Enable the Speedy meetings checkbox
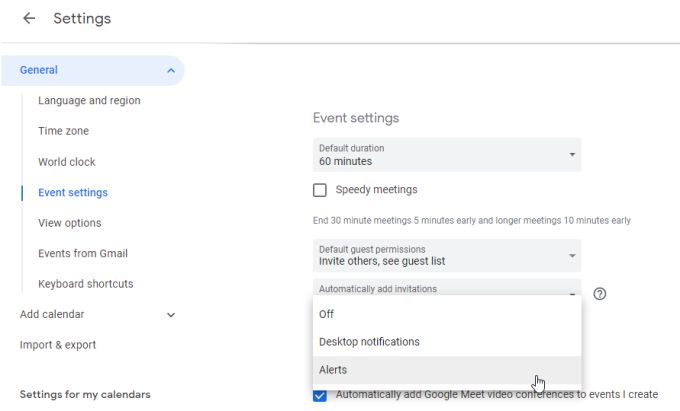The image size is (680, 411). tap(320, 190)
